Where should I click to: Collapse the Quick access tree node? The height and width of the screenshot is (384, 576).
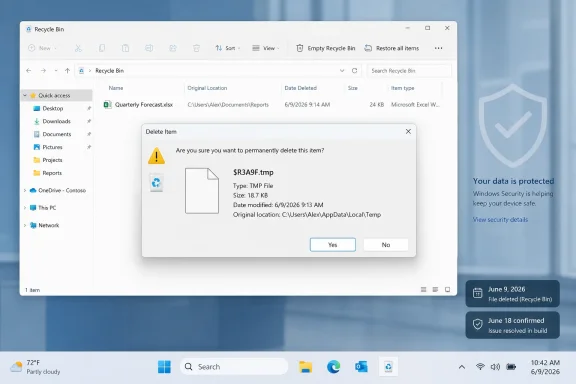coord(25,96)
